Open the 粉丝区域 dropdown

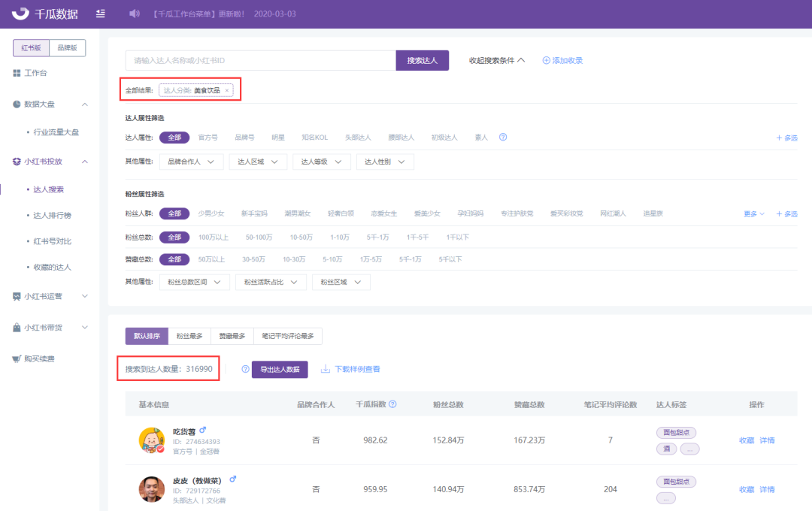coord(341,282)
